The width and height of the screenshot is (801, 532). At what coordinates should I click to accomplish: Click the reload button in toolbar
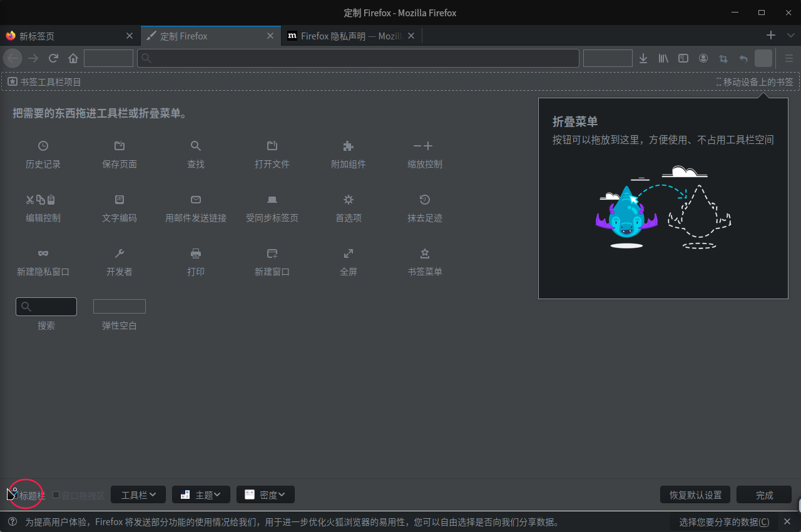click(53, 58)
